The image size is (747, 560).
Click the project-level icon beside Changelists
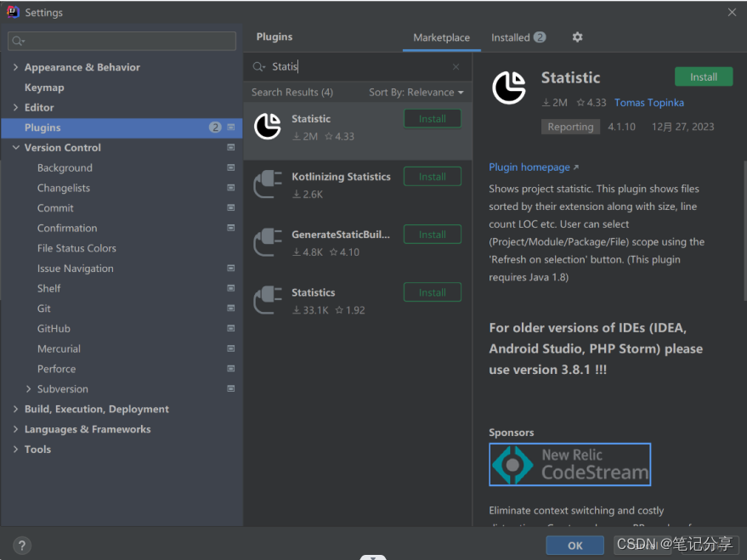tap(231, 188)
